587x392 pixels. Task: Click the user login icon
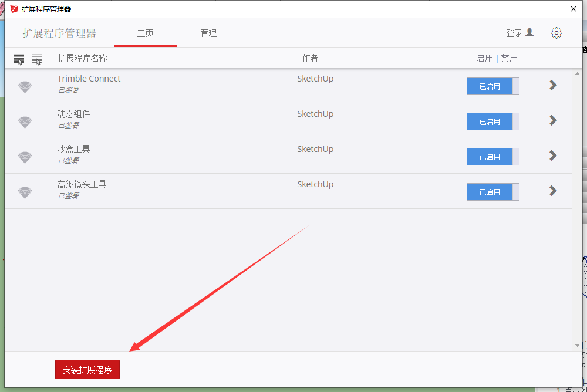point(529,33)
